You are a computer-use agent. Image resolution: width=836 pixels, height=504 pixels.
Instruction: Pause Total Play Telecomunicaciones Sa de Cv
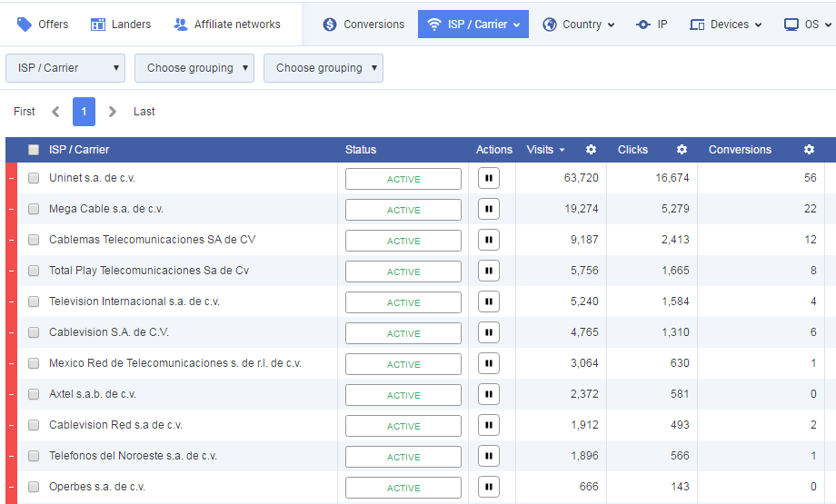(488, 271)
